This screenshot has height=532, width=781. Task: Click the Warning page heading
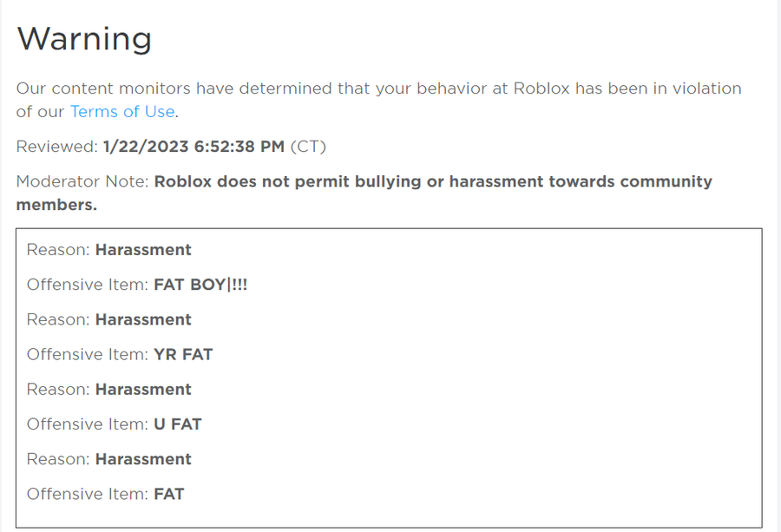coord(84,39)
